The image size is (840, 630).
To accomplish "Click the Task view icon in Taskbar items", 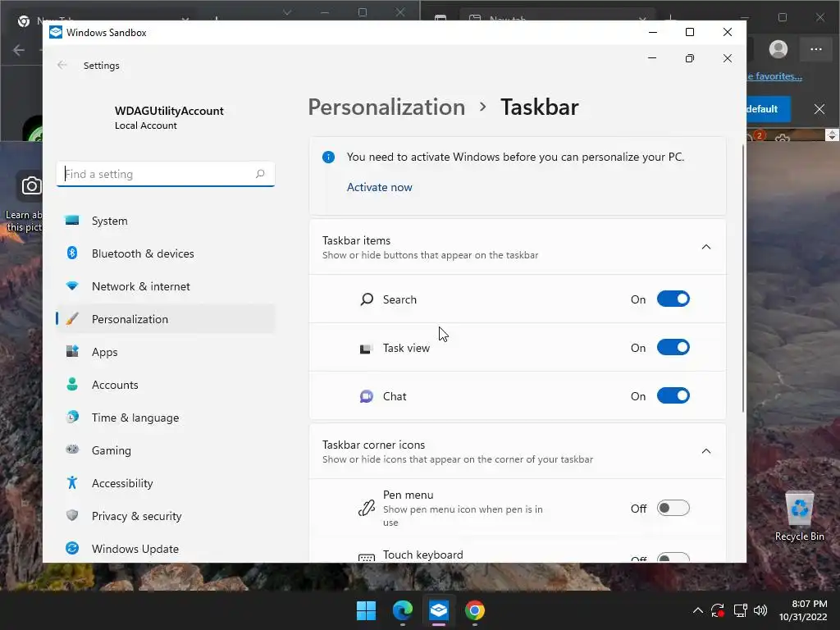I will click(366, 349).
